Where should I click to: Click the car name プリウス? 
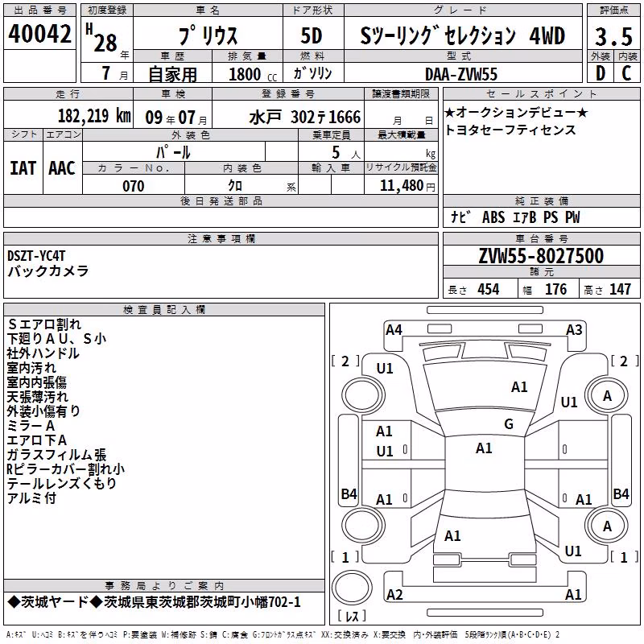click(x=208, y=35)
